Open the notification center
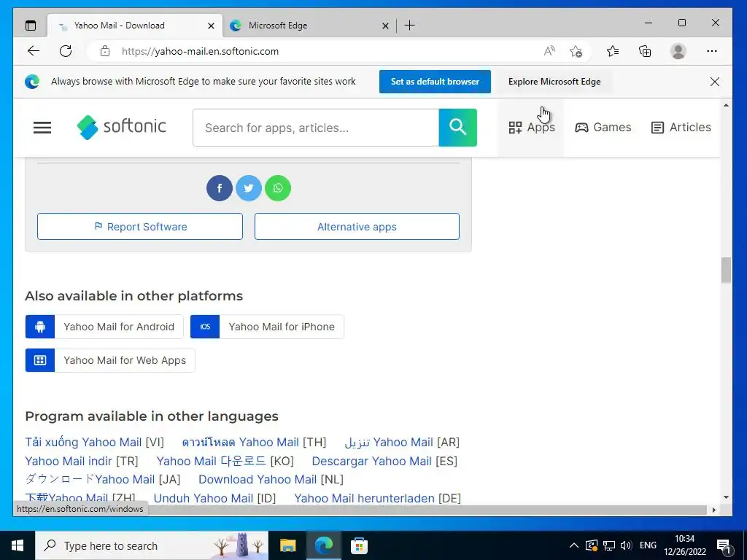 click(724, 545)
